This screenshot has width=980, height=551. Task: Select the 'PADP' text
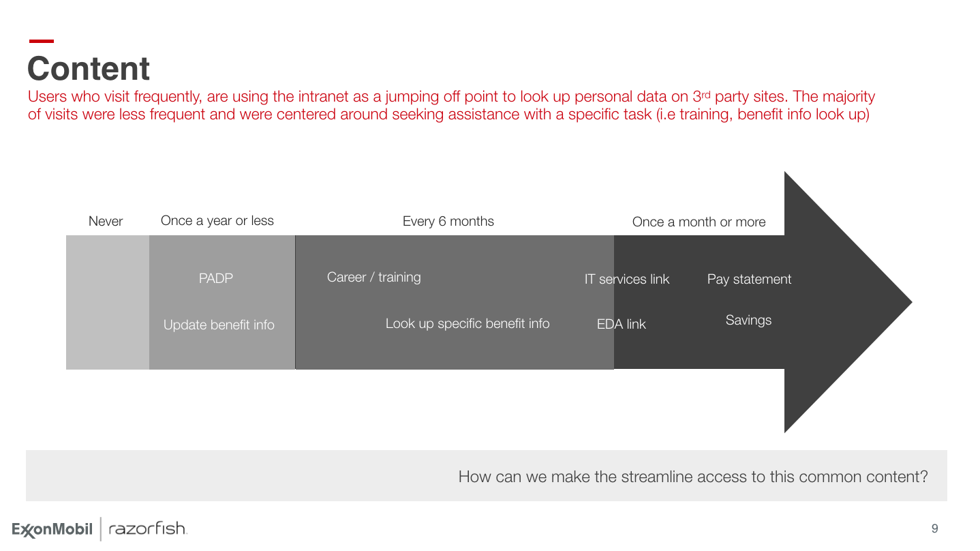point(215,278)
